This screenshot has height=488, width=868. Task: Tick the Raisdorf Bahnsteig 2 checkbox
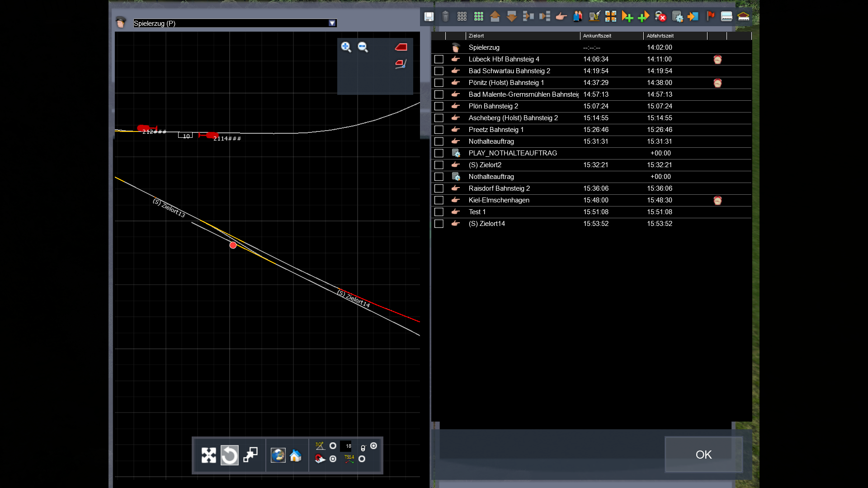(439, 188)
